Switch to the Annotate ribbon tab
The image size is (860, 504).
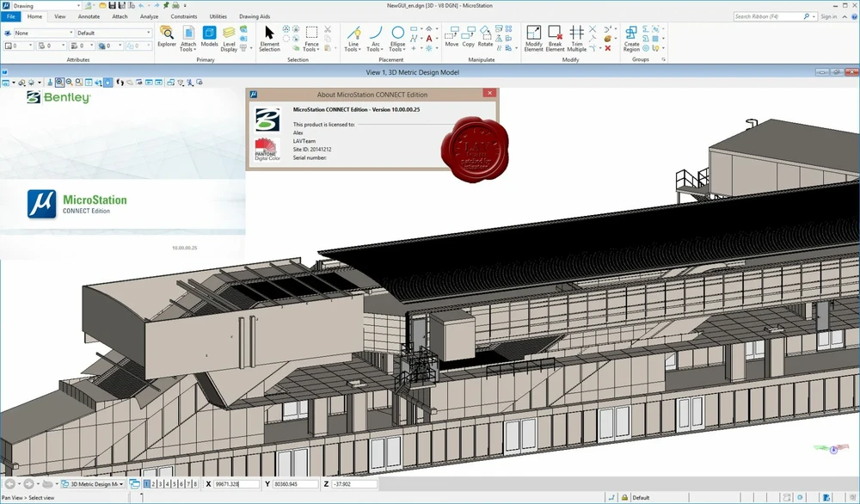pos(89,16)
